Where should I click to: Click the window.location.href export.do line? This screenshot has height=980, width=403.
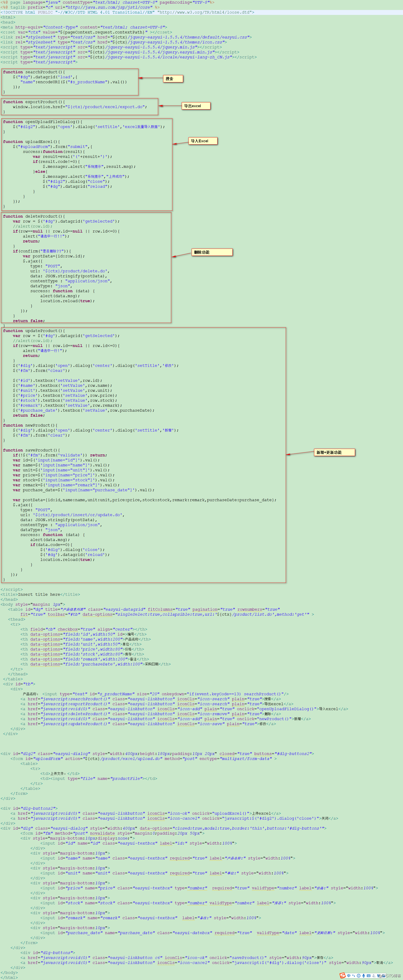(x=79, y=107)
